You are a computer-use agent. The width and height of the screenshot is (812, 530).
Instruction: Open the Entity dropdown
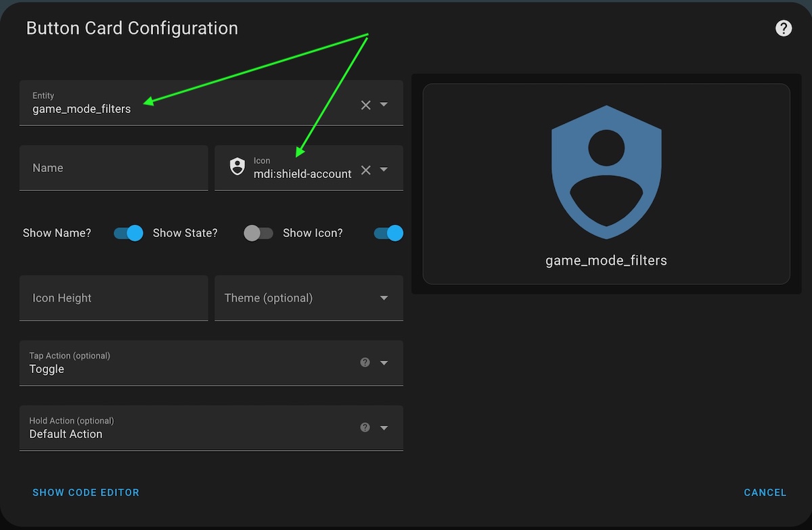(384, 105)
